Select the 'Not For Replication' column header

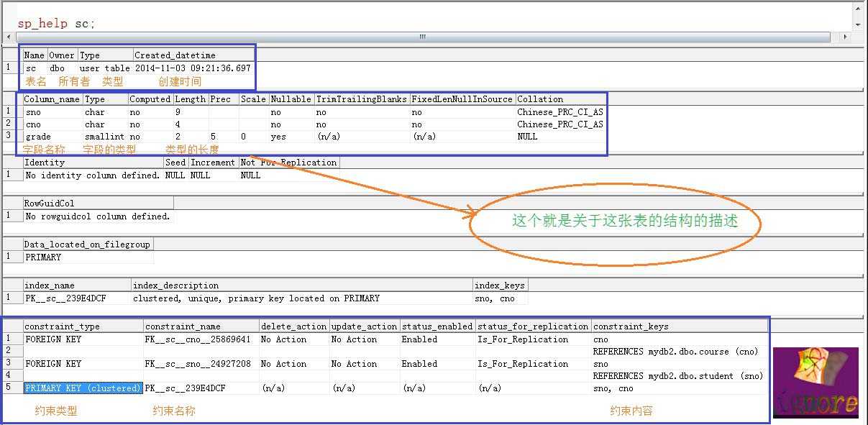(x=288, y=163)
